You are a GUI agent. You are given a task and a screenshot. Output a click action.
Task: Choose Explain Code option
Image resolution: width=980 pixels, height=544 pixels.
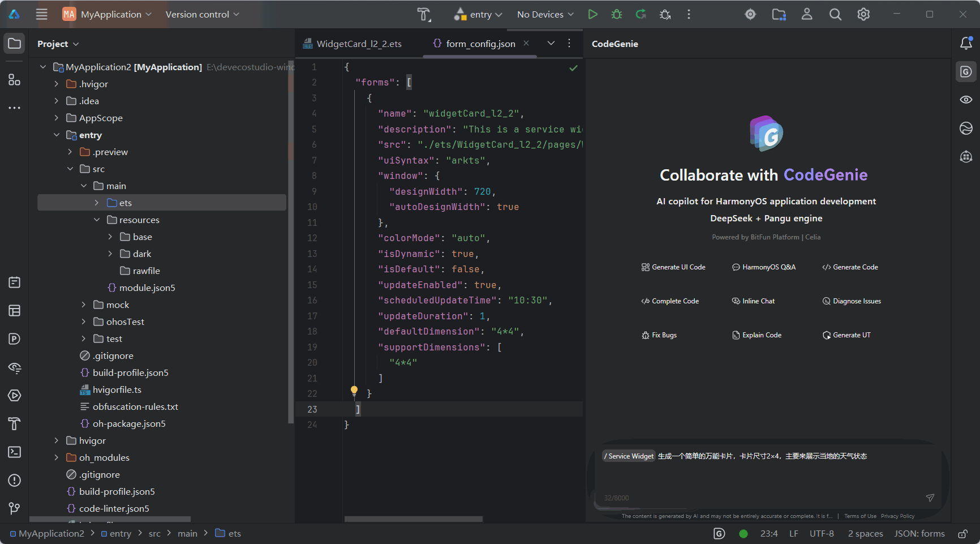point(757,335)
